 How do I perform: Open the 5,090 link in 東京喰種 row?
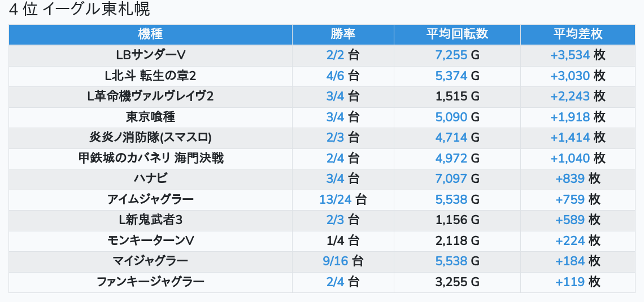[x=451, y=117]
